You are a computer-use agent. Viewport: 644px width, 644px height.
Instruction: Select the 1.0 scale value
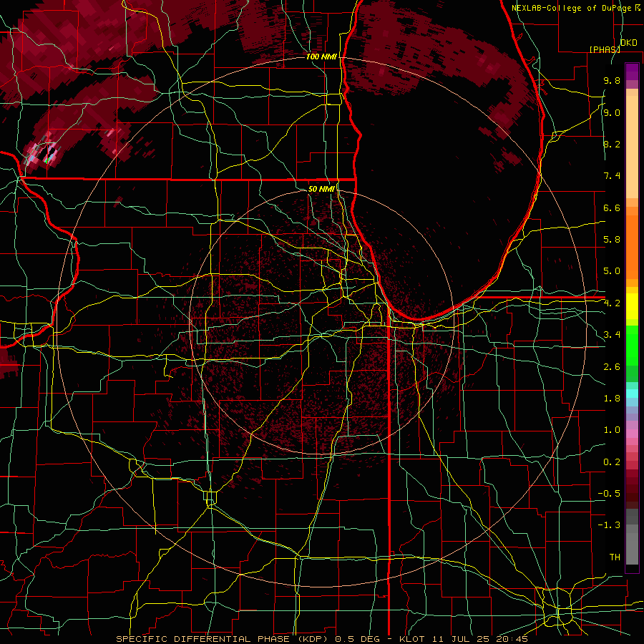pyautogui.click(x=612, y=430)
